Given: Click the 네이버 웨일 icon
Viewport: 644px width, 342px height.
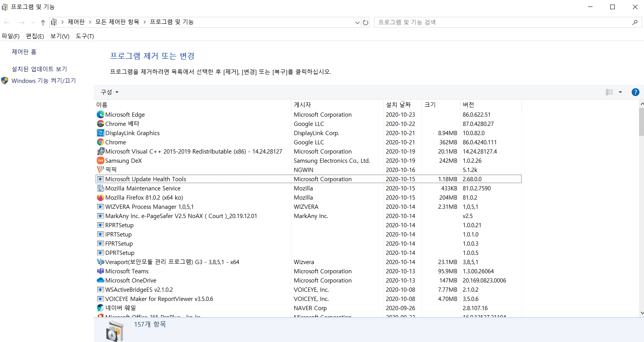Looking at the screenshot, I should point(101,308).
